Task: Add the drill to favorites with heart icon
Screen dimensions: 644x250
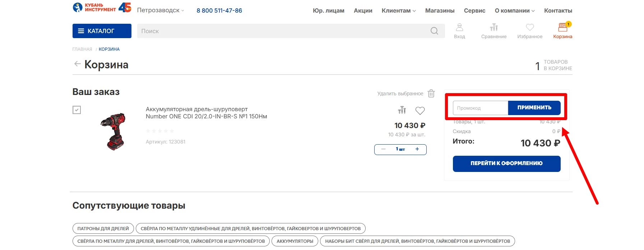Action: click(420, 110)
